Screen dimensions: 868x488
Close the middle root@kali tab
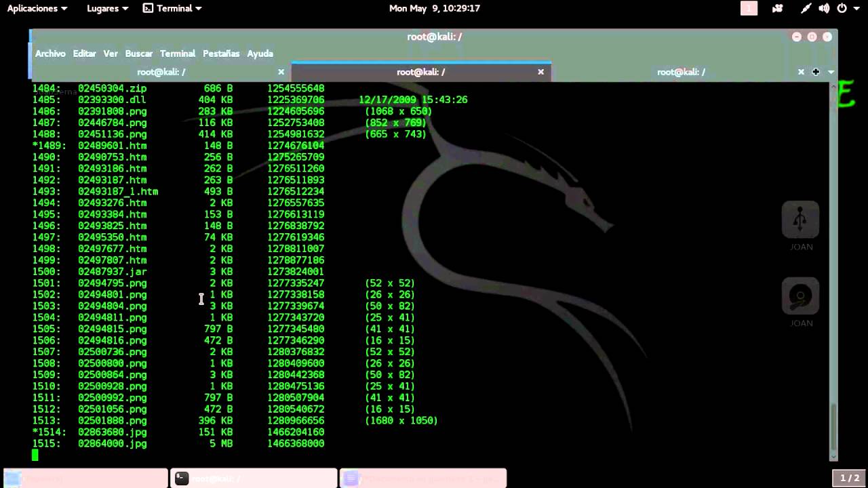coord(540,72)
